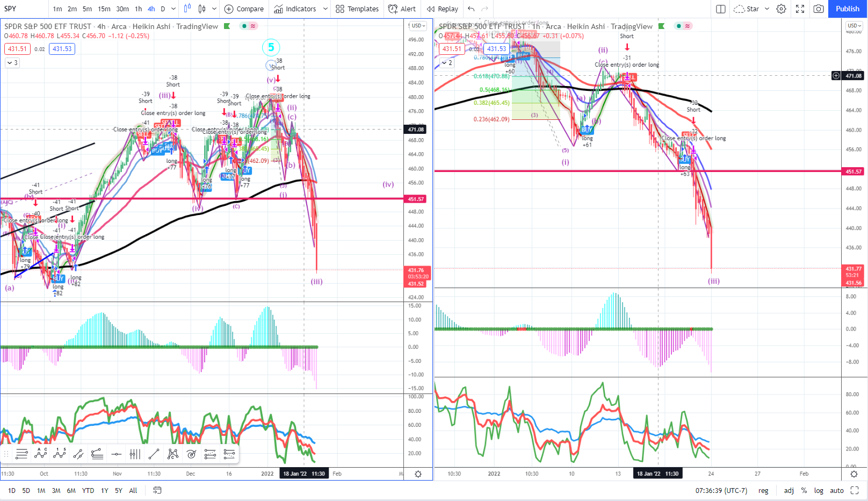
Task: Create an Alert from top toolbar
Action: click(x=402, y=9)
